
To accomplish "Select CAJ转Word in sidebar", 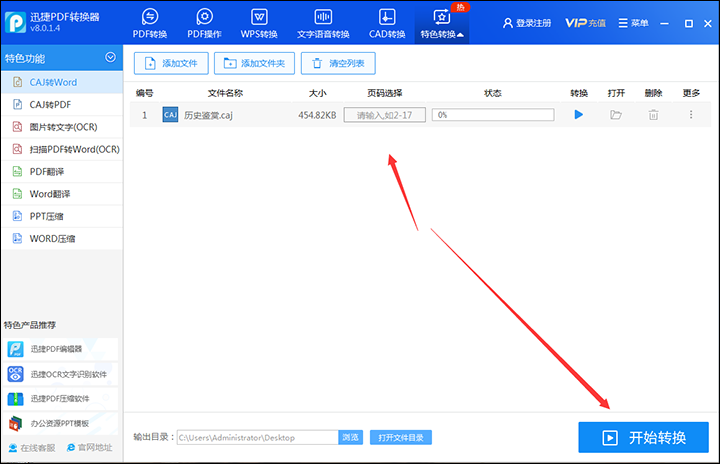I will (62, 82).
